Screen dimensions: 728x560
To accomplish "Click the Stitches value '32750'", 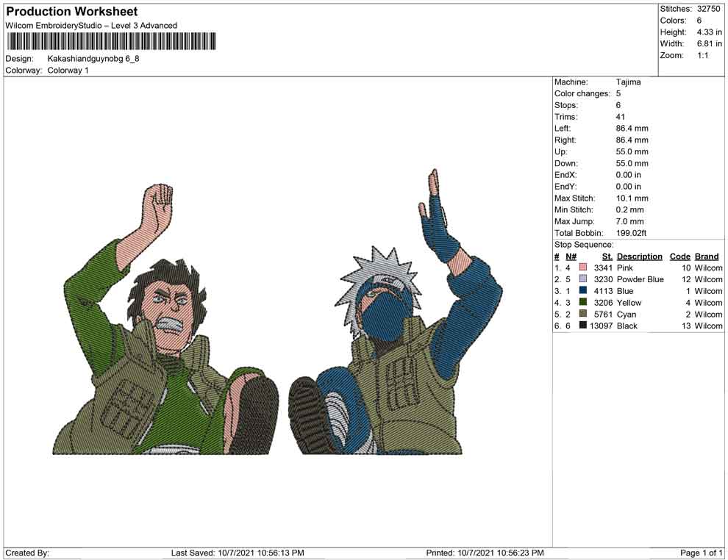I will (x=708, y=9).
